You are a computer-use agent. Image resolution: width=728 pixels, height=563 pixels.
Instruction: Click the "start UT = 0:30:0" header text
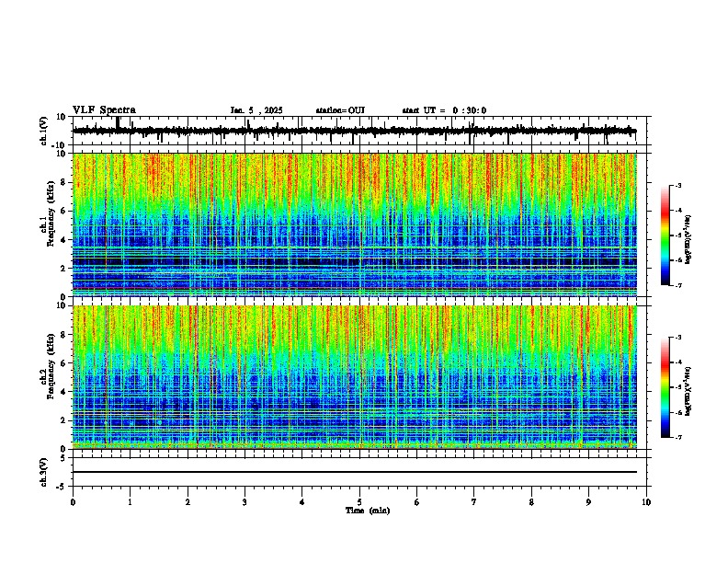pos(444,110)
